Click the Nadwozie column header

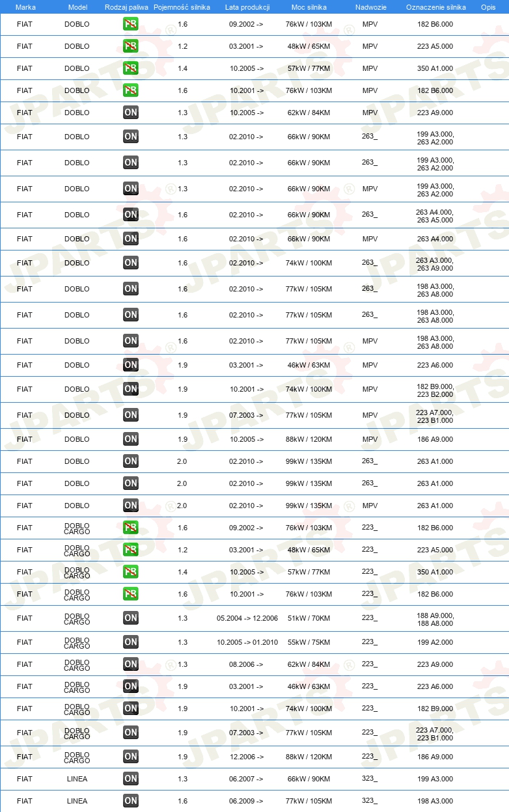pyautogui.click(x=370, y=7)
